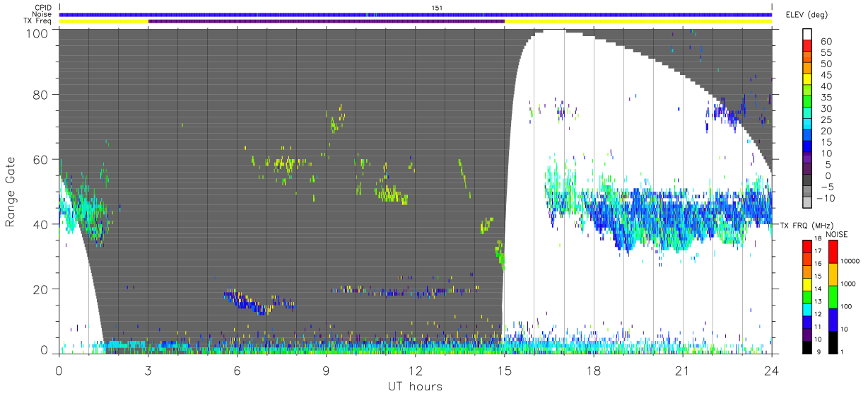Click the CPID value 151
Viewport: 868px width, 401px height.
point(436,8)
